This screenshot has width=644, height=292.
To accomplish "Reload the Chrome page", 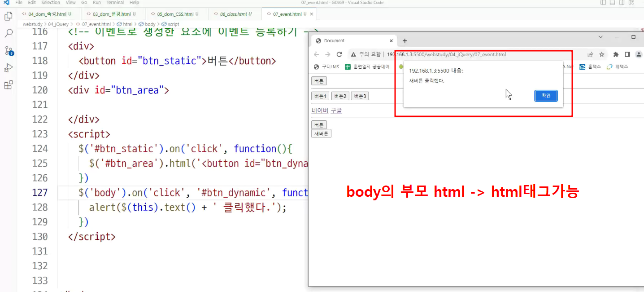I will click(x=339, y=54).
